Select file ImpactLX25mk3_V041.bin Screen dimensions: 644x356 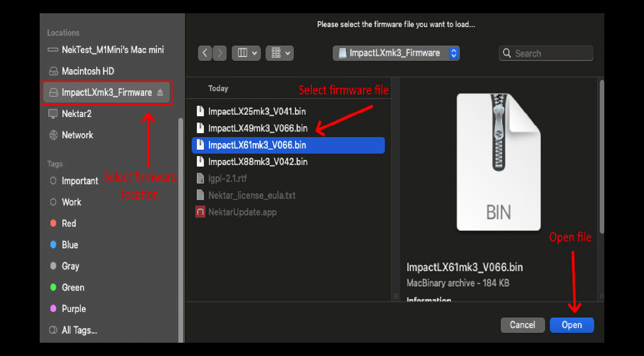coord(288,111)
